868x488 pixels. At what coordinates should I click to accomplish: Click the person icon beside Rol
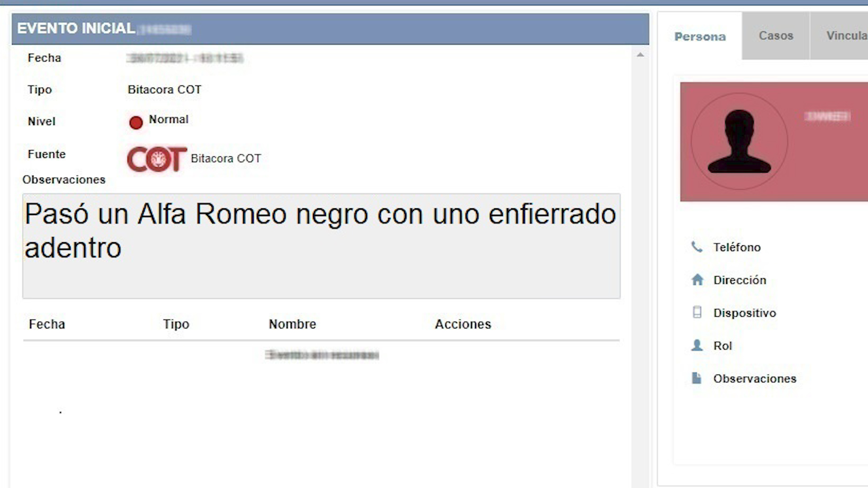click(697, 345)
